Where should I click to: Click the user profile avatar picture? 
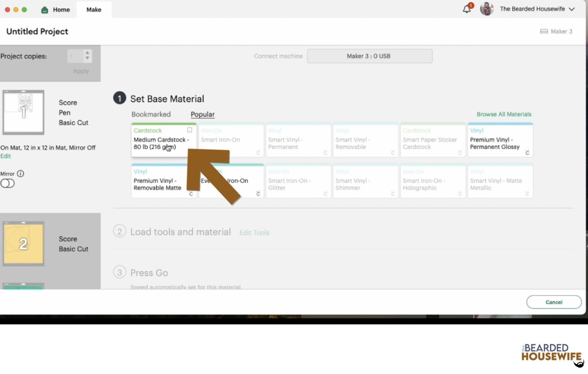click(487, 9)
